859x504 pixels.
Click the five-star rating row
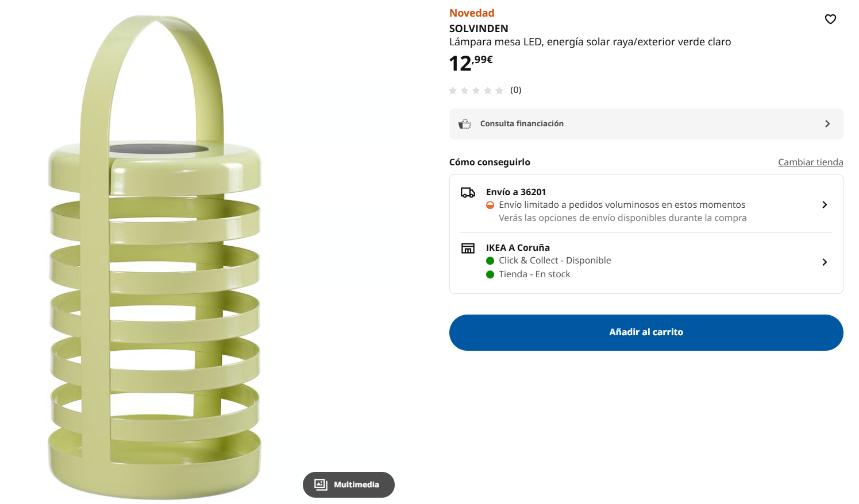(476, 91)
